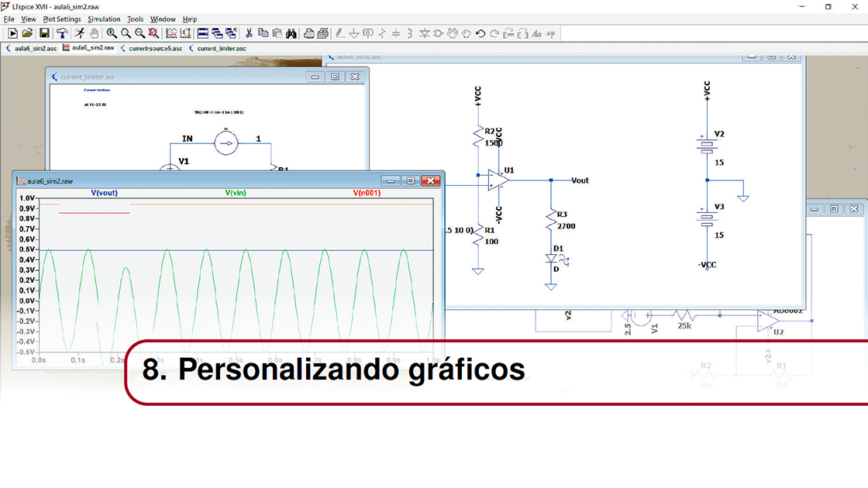This screenshot has width=868, height=488.
Task: Autorange the plot axes icon
Action: click(185, 34)
